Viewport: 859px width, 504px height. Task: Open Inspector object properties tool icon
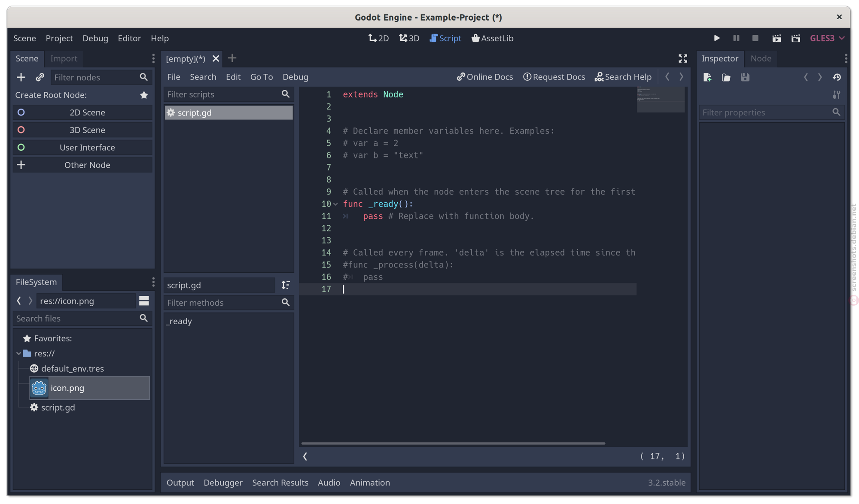pyautogui.click(x=836, y=95)
